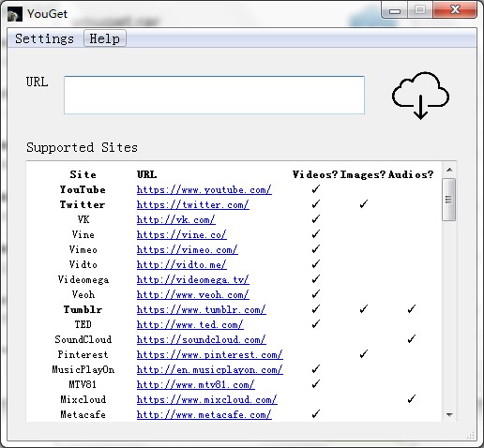Click the scrollbar down arrow
Image resolution: width=484 pixels, height=448 pixels.
[x=449, y=415]
